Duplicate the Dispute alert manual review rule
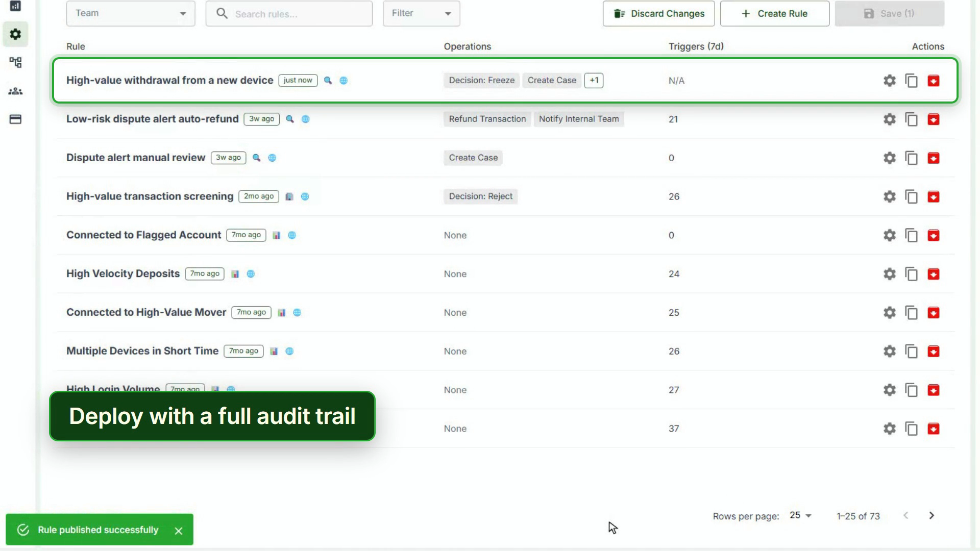Viewport: 980px width, 551px height. point(911,158)
